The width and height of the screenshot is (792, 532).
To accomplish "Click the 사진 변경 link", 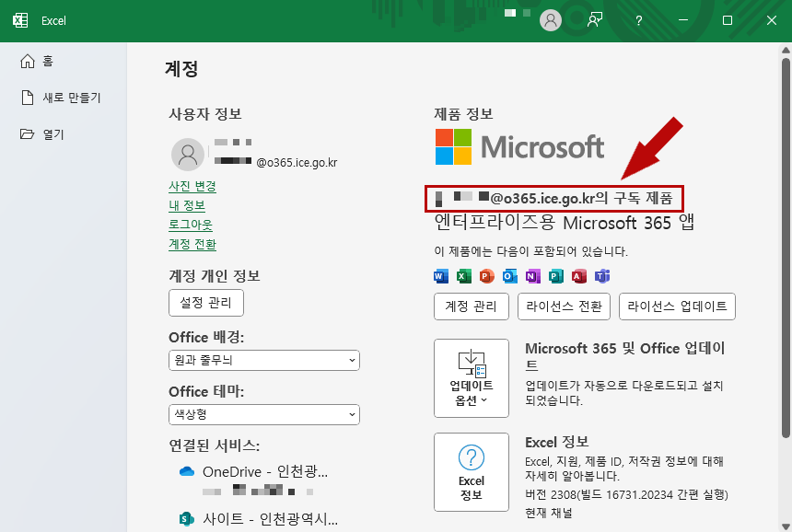I will point(192,186).
